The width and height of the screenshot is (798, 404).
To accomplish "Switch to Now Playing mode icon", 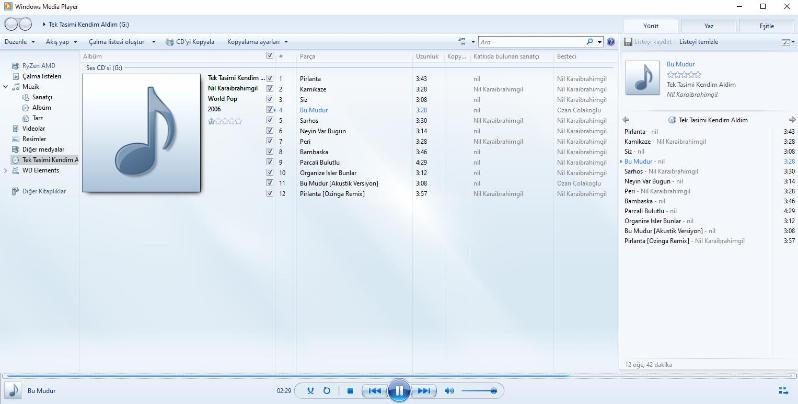I will [782, 390].
